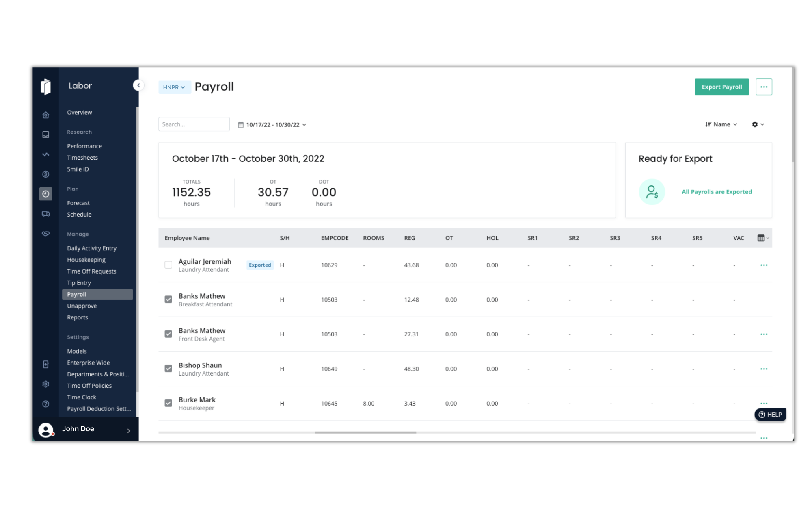The height and width of the screenshot is (508, 812).
Task: Open Timesheets in the sidebar menu
Action: point(82,158)
